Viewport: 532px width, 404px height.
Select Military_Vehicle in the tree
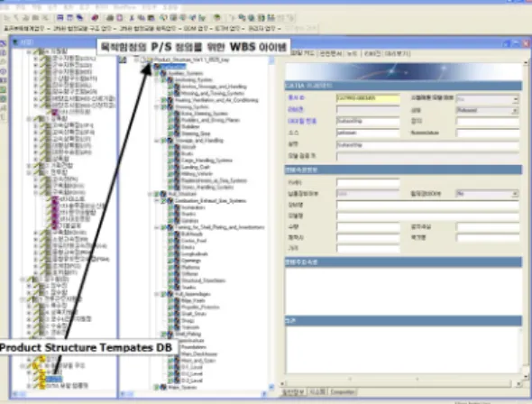click(x=197, y=174)
